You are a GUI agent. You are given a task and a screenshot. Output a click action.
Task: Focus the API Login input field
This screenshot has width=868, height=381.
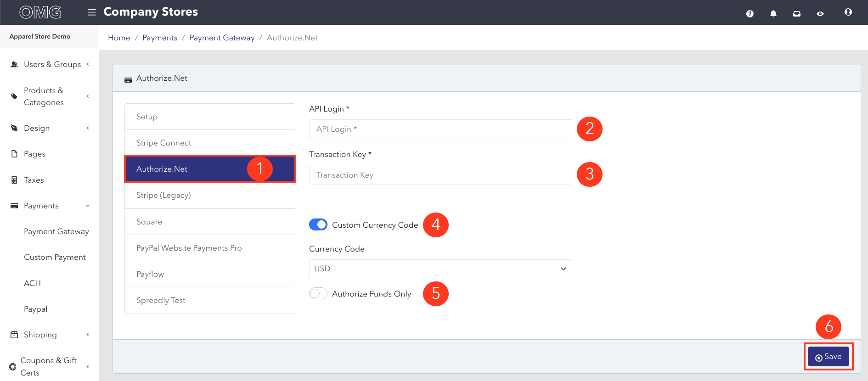(440, 129)
